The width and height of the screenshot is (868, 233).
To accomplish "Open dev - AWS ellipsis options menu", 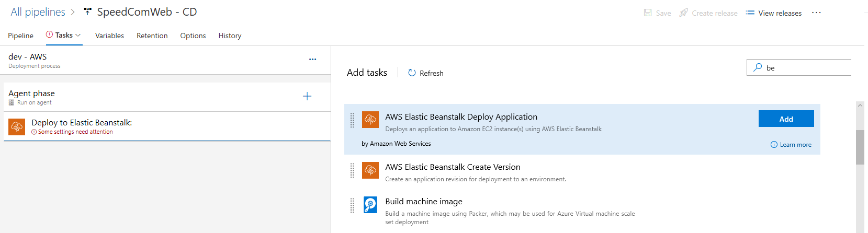I will [x=312, y=60].
